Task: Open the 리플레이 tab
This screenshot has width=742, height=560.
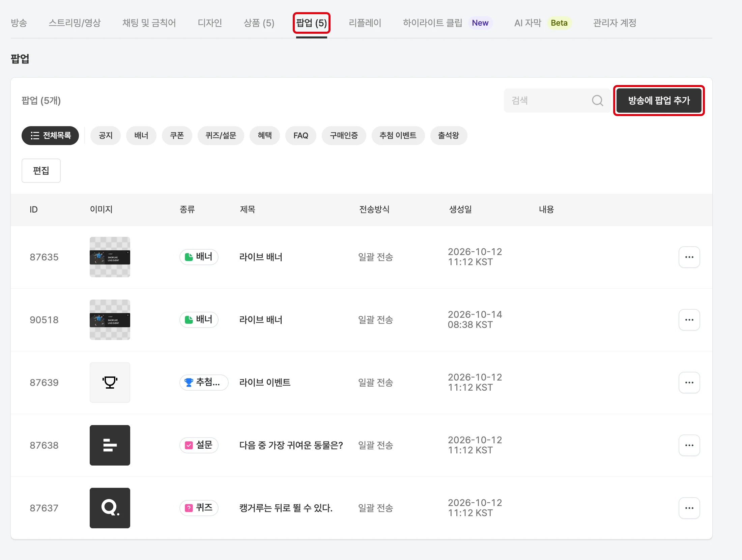Action: pyautogui.click(x=365, y=23)
